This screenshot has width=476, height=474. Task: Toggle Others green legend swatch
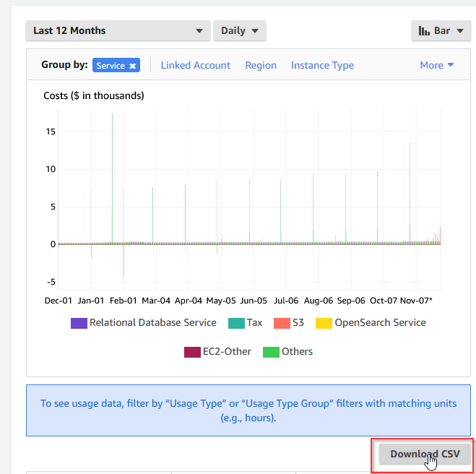[x=271, y=352]
